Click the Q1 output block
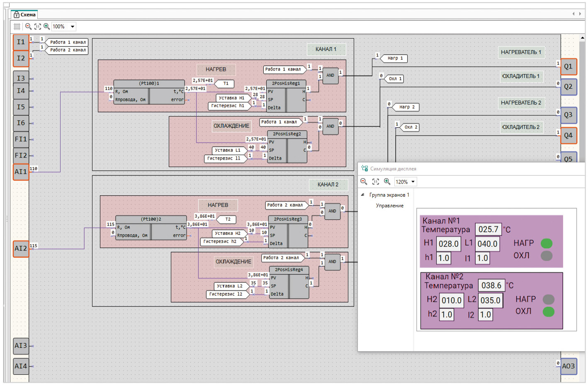This screenshot has height=386, width=588. pos(568,66)
